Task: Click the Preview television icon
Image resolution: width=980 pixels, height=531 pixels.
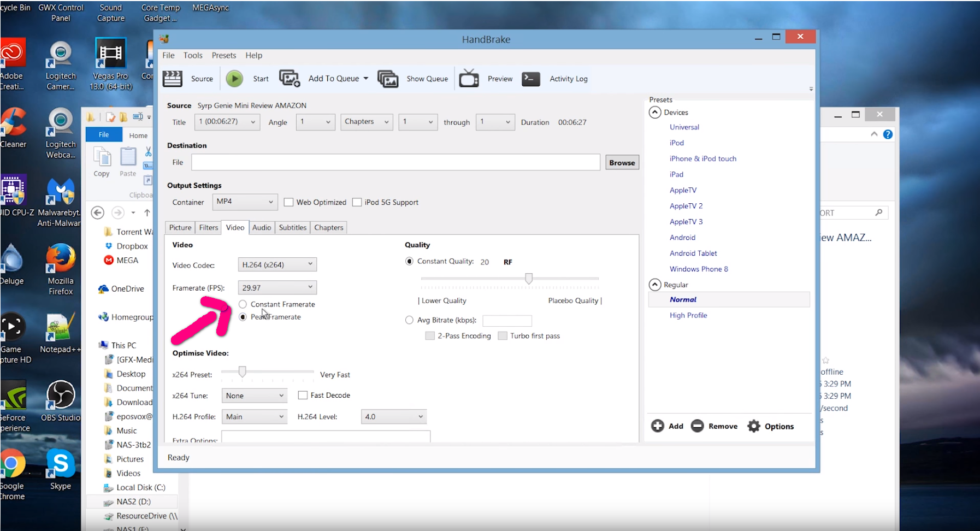Action: point(469,79)
